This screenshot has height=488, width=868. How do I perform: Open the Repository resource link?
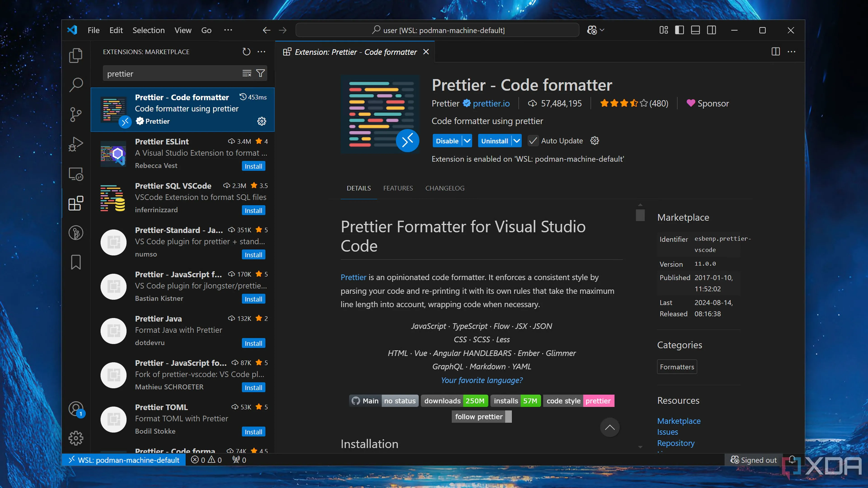point(676,443)
